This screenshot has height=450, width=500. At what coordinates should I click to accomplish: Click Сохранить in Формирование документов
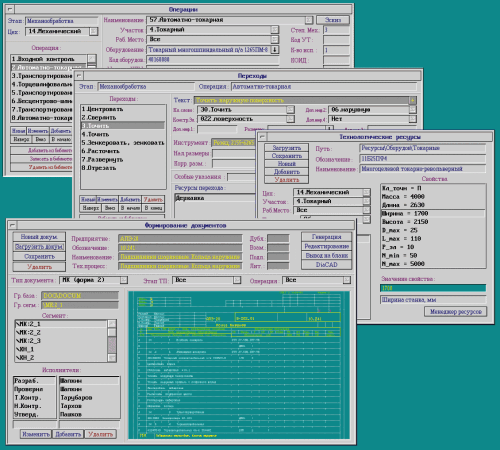(39, 257)
